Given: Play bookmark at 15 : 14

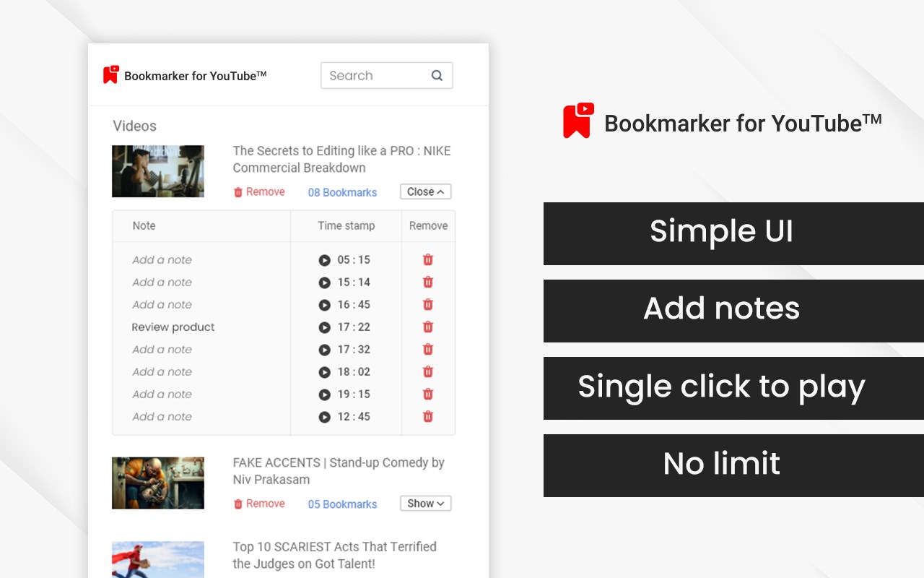Looking at the screenshot, I should (x=325, y=282).
